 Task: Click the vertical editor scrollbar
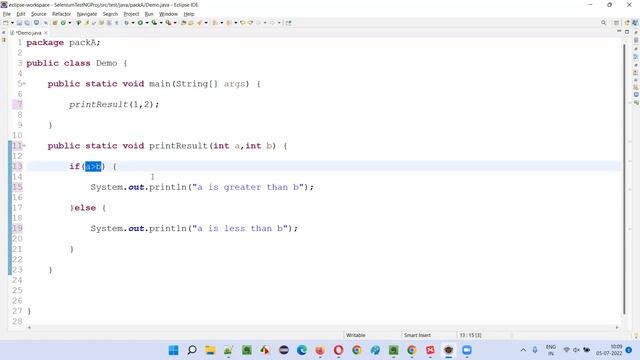[x=624, y=180]
